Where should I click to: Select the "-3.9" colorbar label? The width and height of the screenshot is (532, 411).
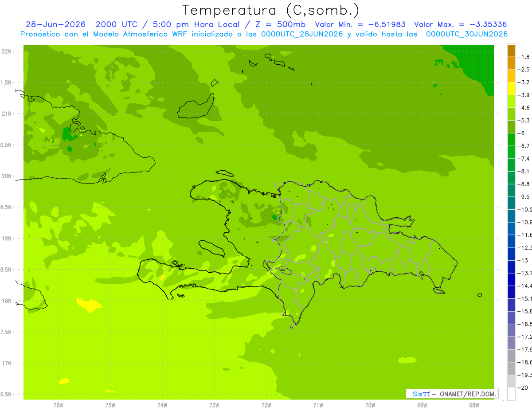click(x=524, y=95)
